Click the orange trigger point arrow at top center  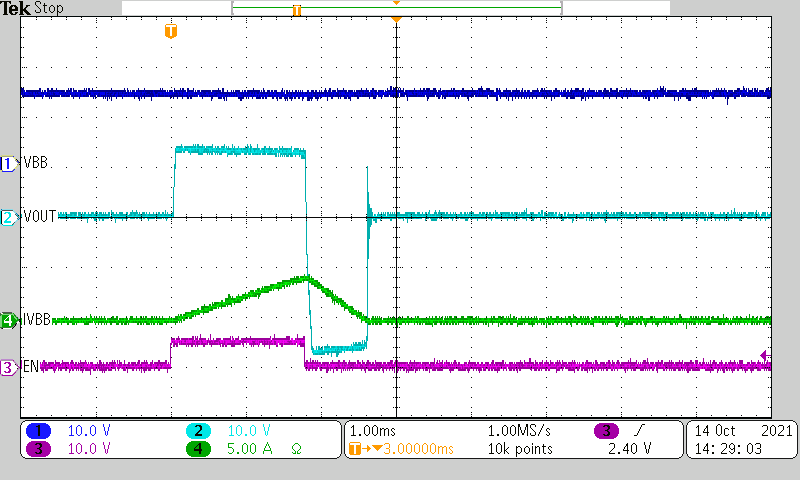pos(396,19)
